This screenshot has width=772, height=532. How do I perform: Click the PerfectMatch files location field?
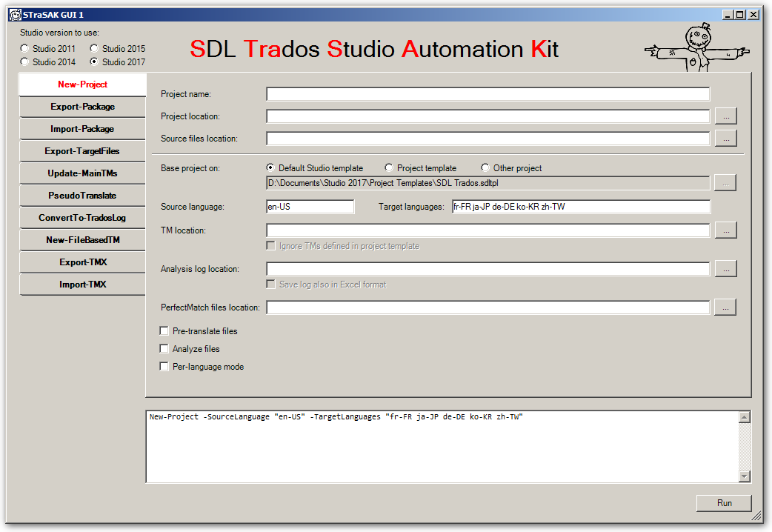(488, 307)
